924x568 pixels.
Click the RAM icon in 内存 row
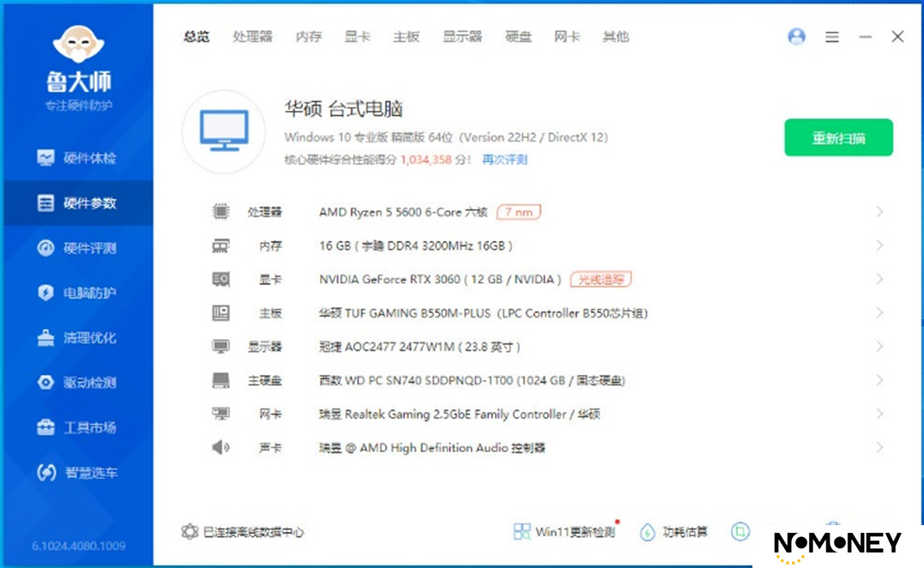point(220,245)
